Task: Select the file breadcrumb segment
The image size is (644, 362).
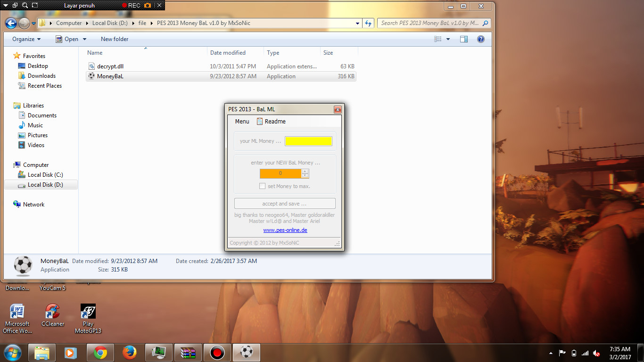Action: point(142,23)
